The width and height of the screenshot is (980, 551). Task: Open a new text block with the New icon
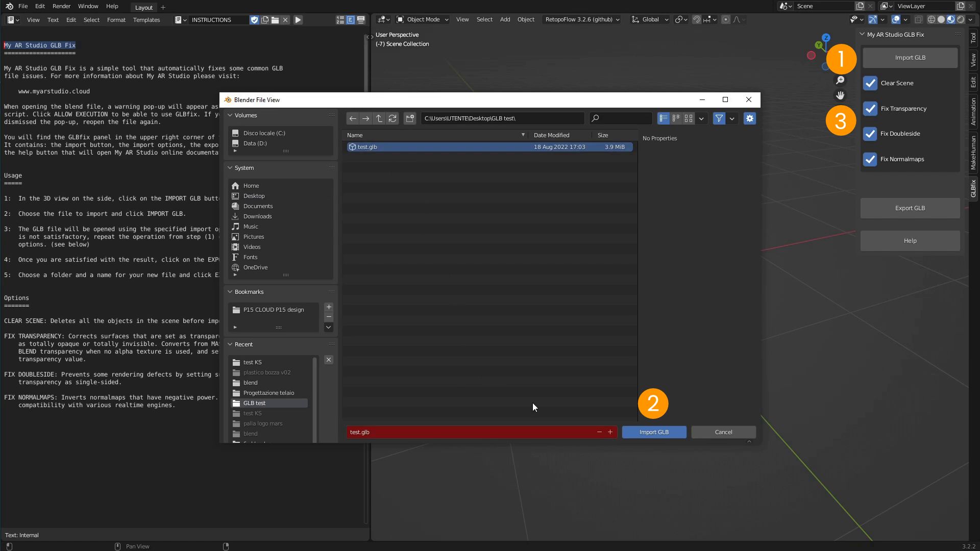265,20
